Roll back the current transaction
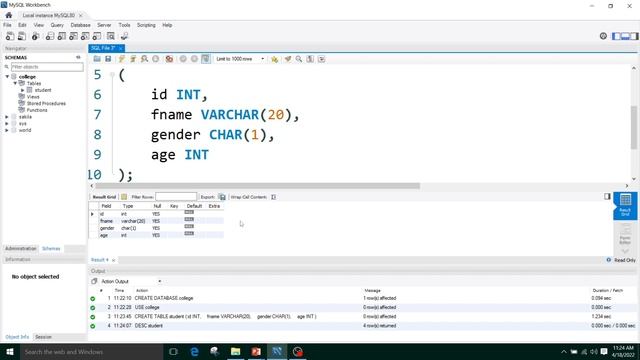 tap(194, 59)
